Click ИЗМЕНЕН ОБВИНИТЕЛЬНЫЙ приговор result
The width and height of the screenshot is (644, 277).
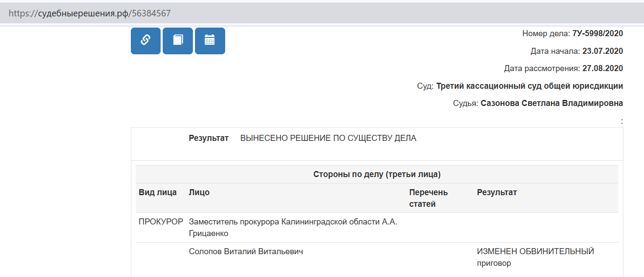pyautogui.click(x=536, y=257)
